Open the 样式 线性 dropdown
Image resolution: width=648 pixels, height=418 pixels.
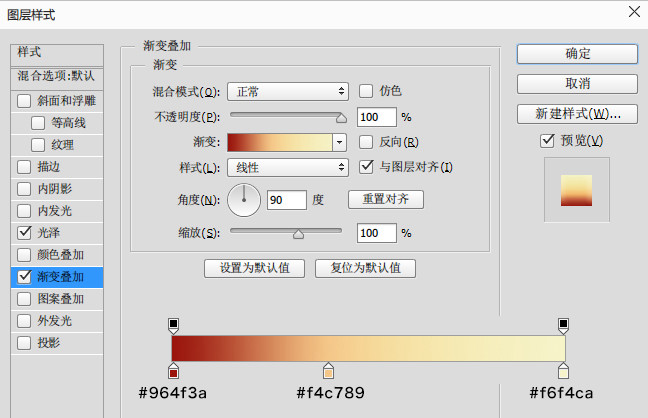click(x=288, y=167)
